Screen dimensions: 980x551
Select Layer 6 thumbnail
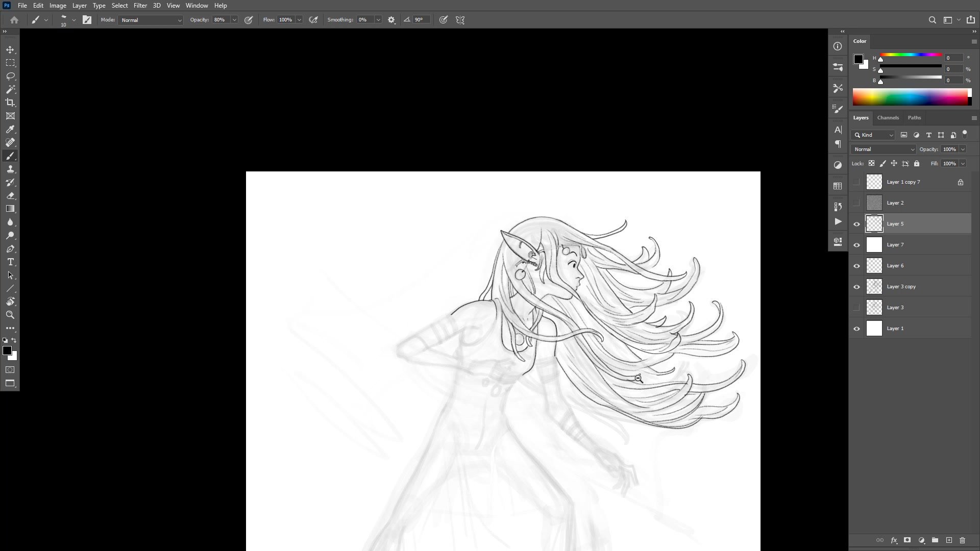[874, 266]
